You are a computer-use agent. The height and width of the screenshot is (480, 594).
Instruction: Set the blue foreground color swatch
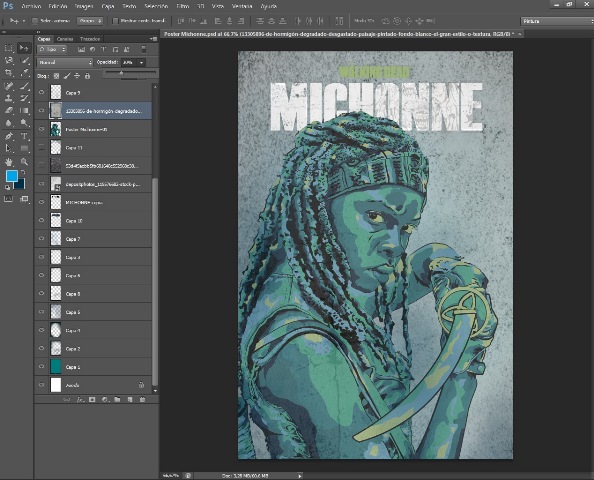click(11, 175)
